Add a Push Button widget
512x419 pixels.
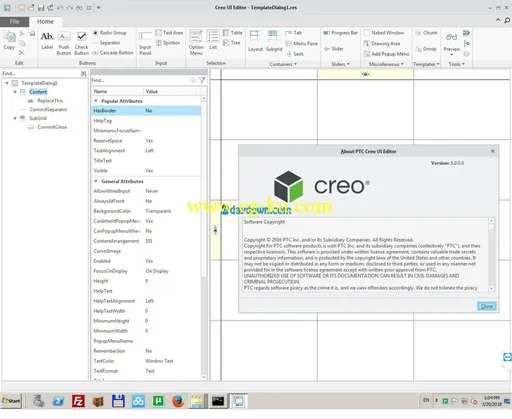point(64,43)
